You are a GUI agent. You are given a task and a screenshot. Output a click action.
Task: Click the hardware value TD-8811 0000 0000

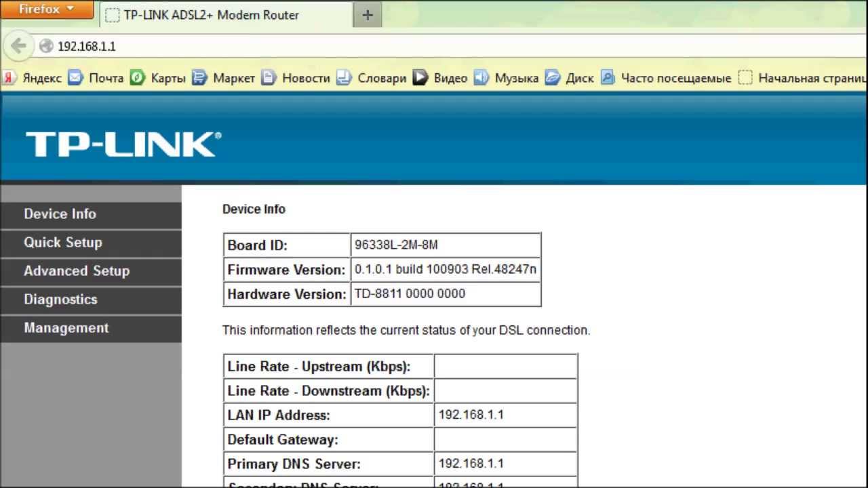(410, 294)
